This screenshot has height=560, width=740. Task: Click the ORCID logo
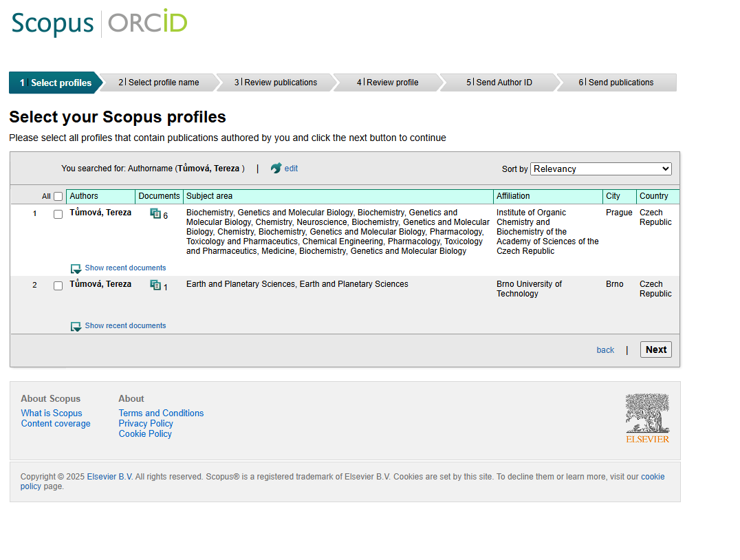[x=148, y=22]
